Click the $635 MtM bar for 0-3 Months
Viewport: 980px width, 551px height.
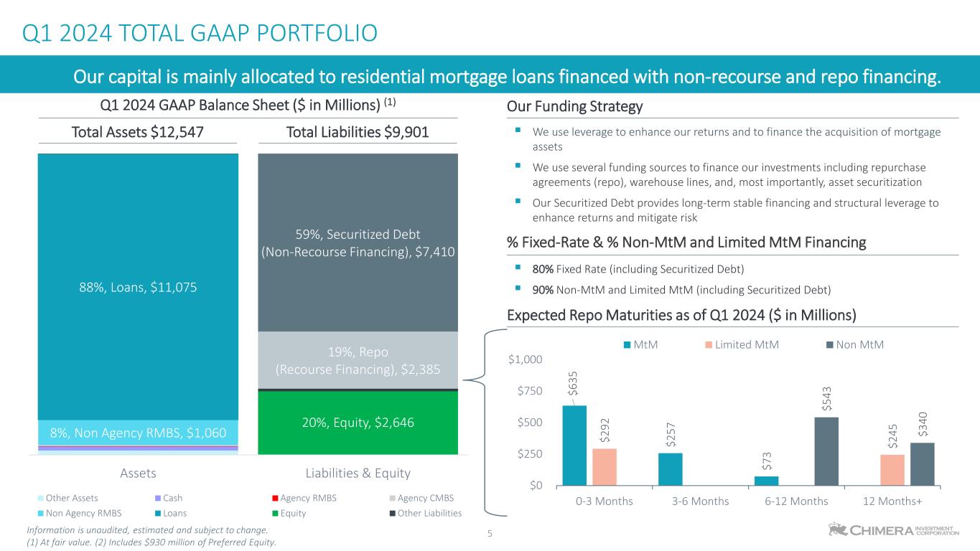click(574, 446)
